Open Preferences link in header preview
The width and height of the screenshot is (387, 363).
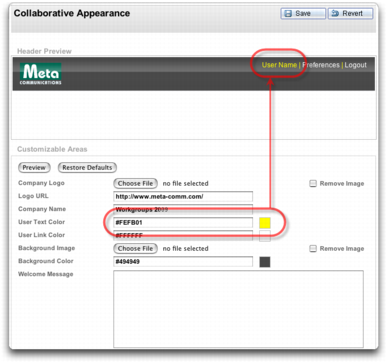click(321, 65)
